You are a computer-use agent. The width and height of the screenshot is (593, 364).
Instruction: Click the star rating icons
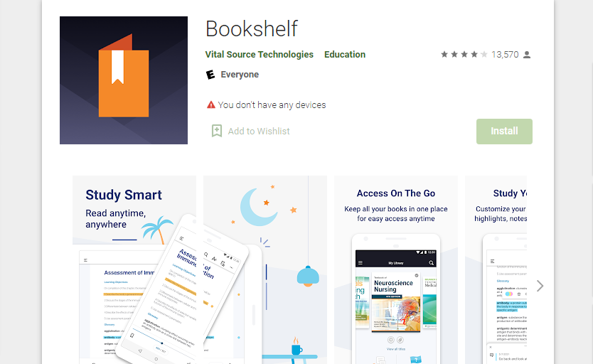click(464, 55)
